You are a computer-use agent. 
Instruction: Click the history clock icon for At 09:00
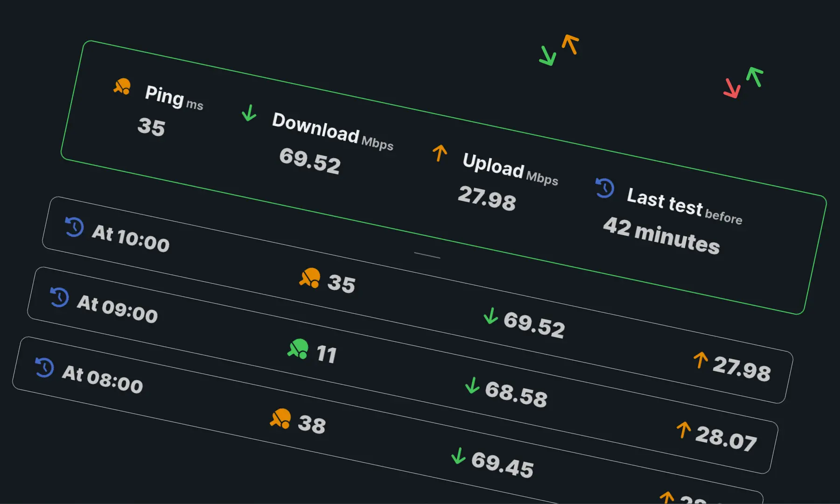coord(59,297)
